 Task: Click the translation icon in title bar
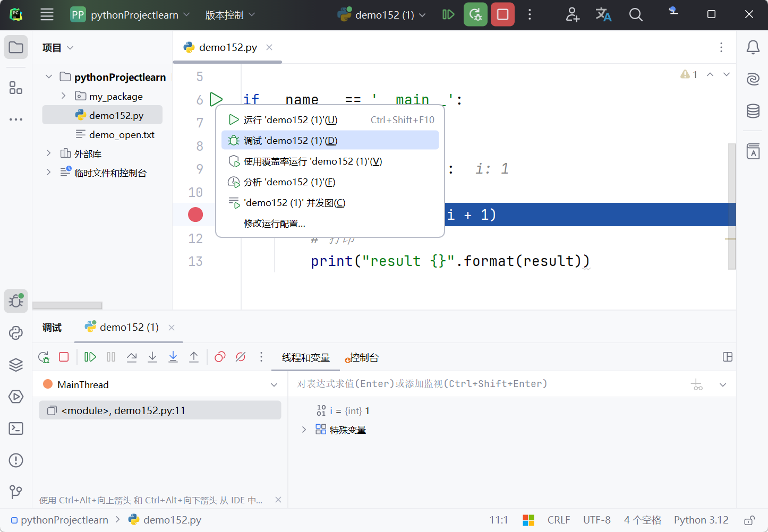point(603,15)
